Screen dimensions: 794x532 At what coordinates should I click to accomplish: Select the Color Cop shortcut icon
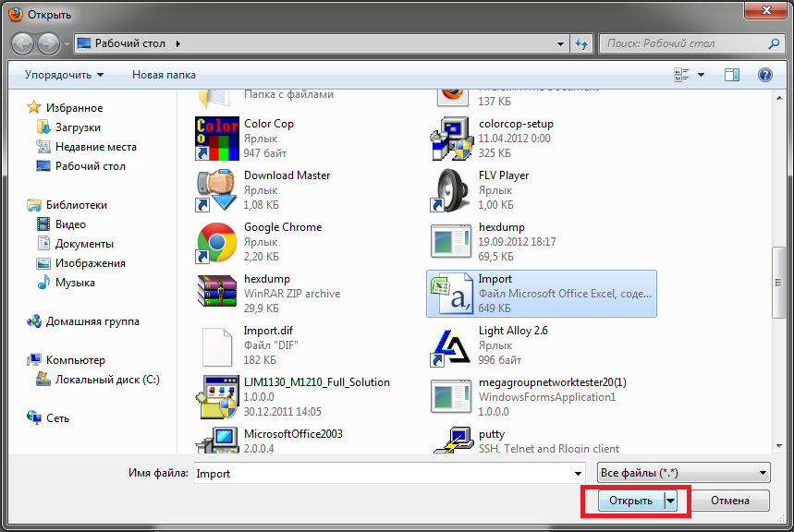click(x=217, y=138)
